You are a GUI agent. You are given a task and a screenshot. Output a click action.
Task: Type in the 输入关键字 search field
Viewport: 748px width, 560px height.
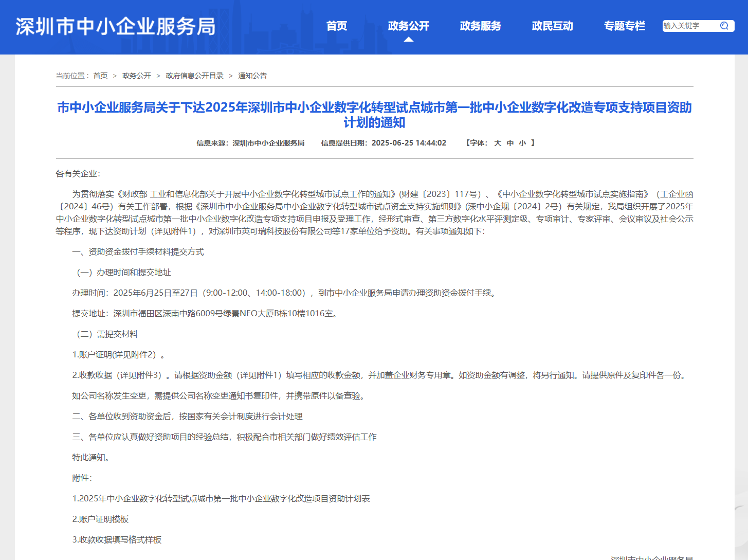click(688, 26)
